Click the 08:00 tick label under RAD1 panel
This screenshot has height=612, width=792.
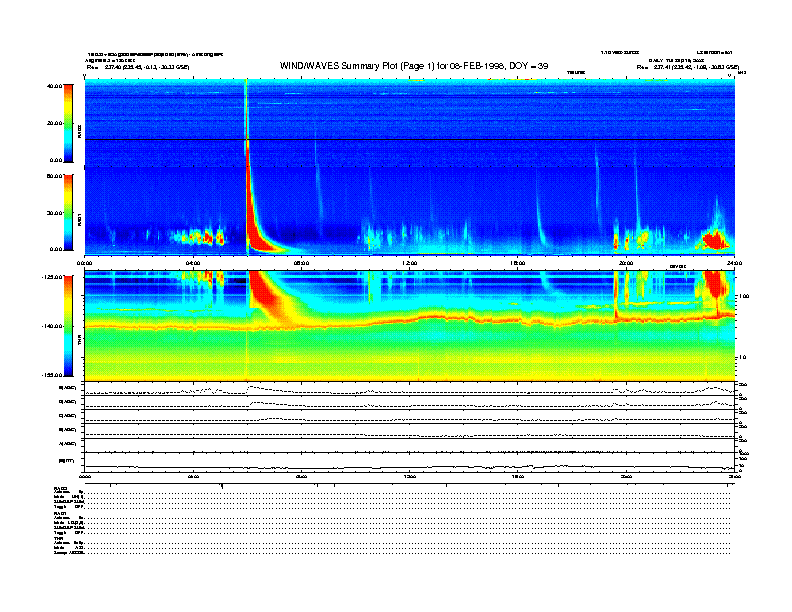(301, 263)
